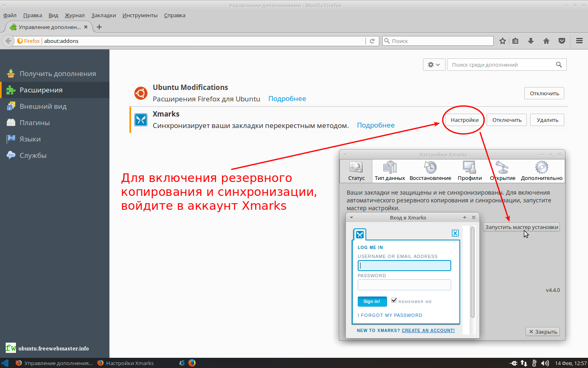The height and width of the screenshot is (368, 588).
Task: Click I Forgot My Password link
Action: tap(390, 315)
